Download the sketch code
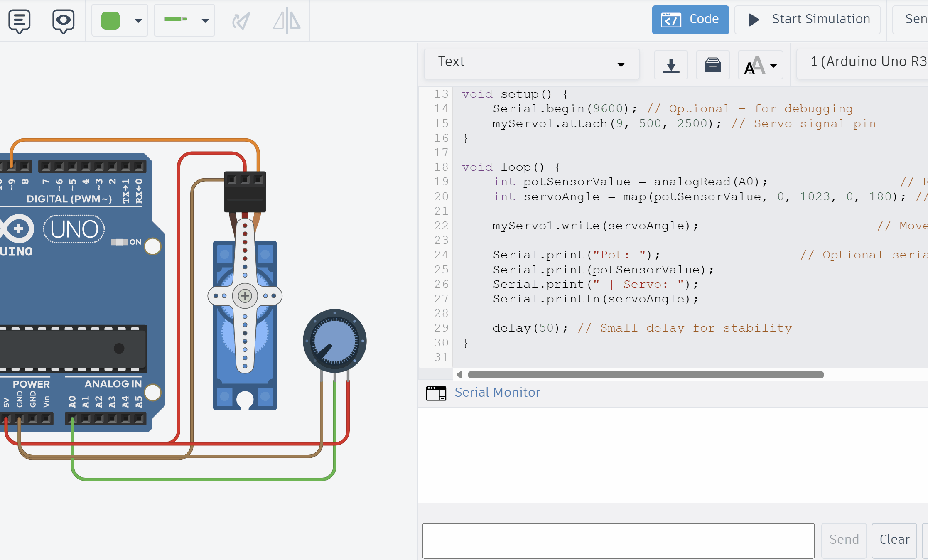This screenshot has width=928, height=560. [x=671, y=65]
